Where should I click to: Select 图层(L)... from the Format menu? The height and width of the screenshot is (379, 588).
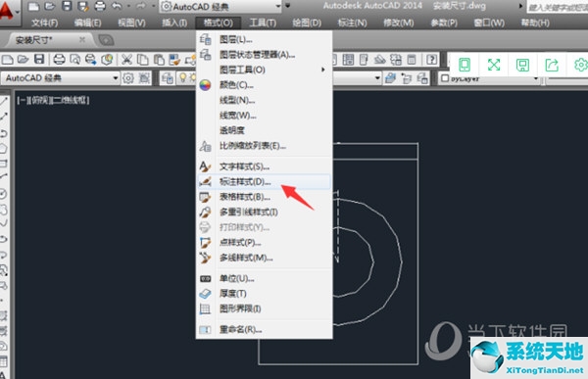click(x=264, y=39)
